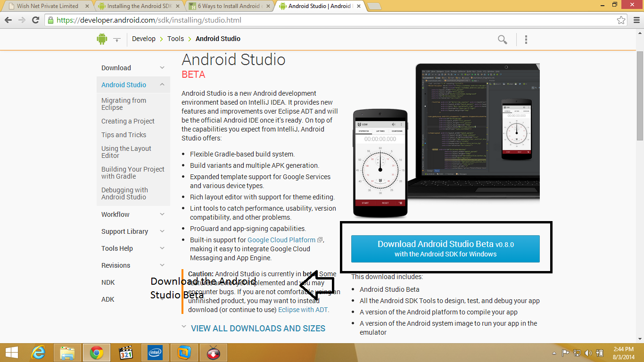This screenshot has height=362, width=644.
Task: Click Tools in the breadcrumb
Action: click(x=175, y=39)
